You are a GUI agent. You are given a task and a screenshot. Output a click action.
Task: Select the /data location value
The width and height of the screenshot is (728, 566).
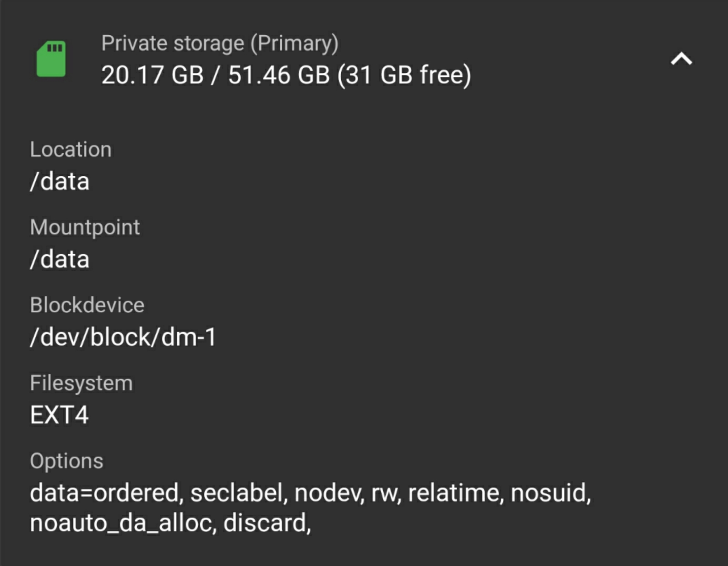pos(60,181)
